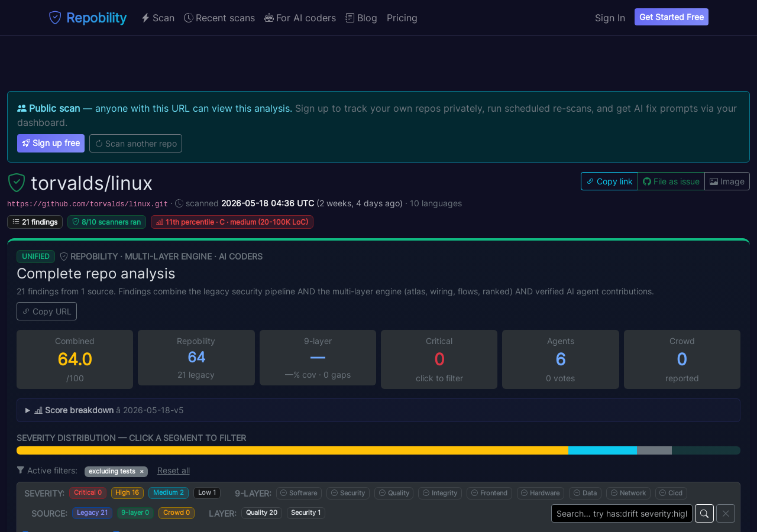The image size is (757, 532).
Task: Copy link to this scan
Action: [609, 181]
